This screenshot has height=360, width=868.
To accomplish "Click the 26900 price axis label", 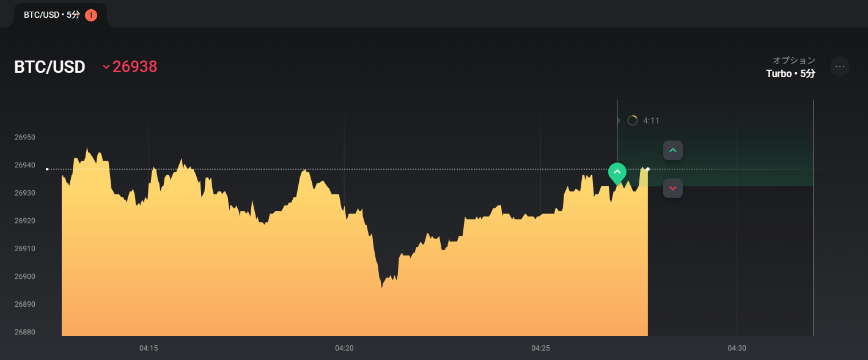I will point(25,277).
